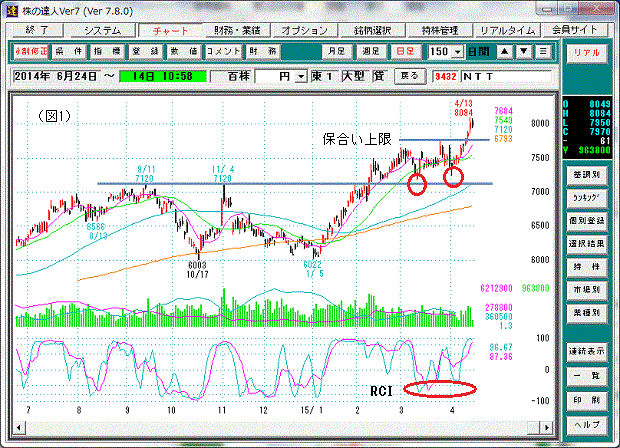Click the start date field 2014年 6月24日
Viewport: 620px width, 448px height.
pyautogui.click(x=56, y=76)
